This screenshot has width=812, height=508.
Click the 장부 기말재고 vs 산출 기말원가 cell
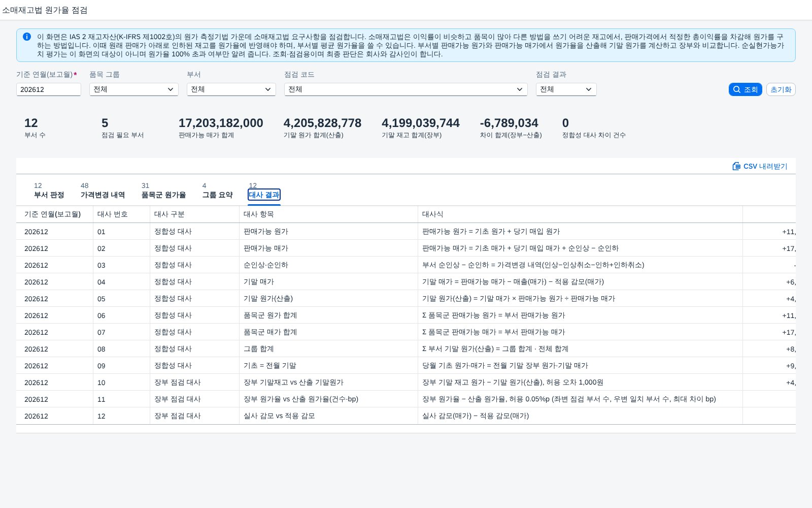[x=329, y=383]
